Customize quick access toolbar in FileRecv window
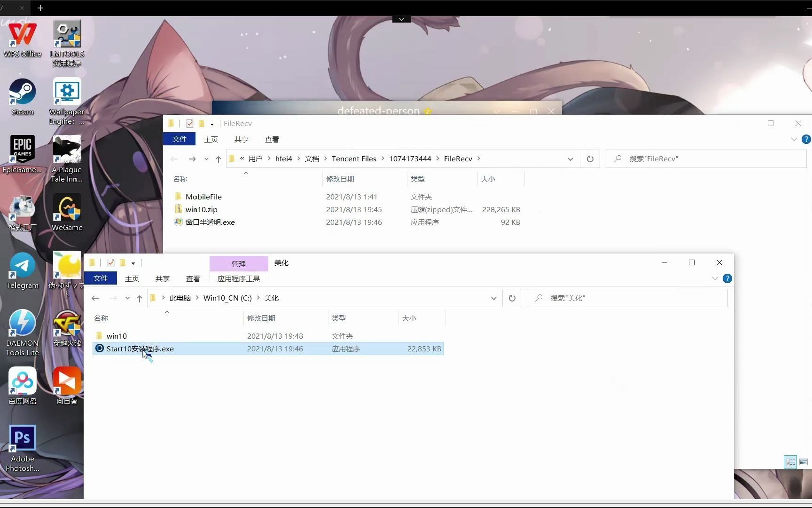The image size is (812, 508). [x=212, y=124]
